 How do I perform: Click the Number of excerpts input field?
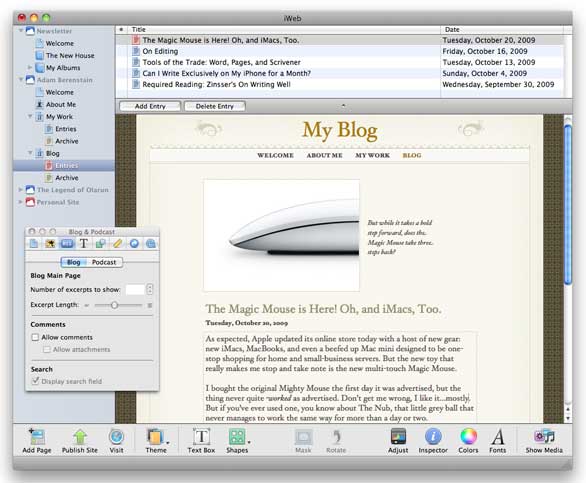point(135,289)
